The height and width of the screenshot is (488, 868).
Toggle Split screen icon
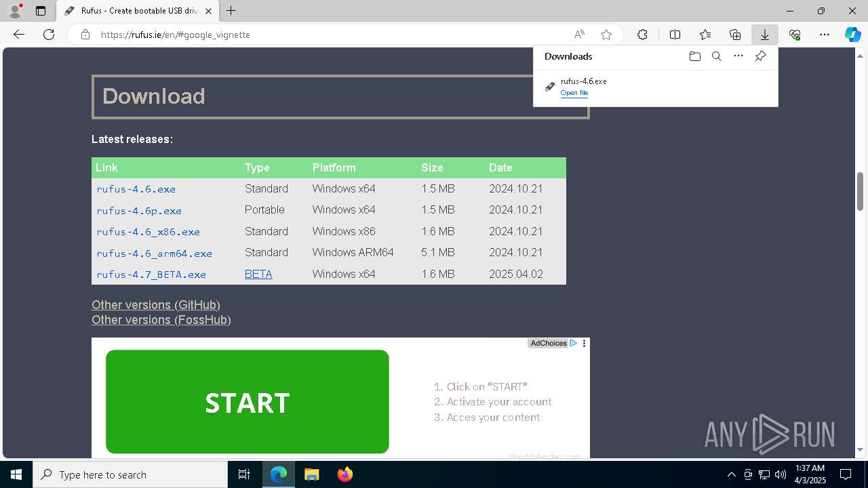(x=675, y=35)
